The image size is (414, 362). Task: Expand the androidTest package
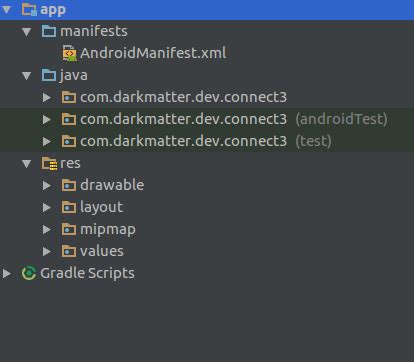[47, 119]
